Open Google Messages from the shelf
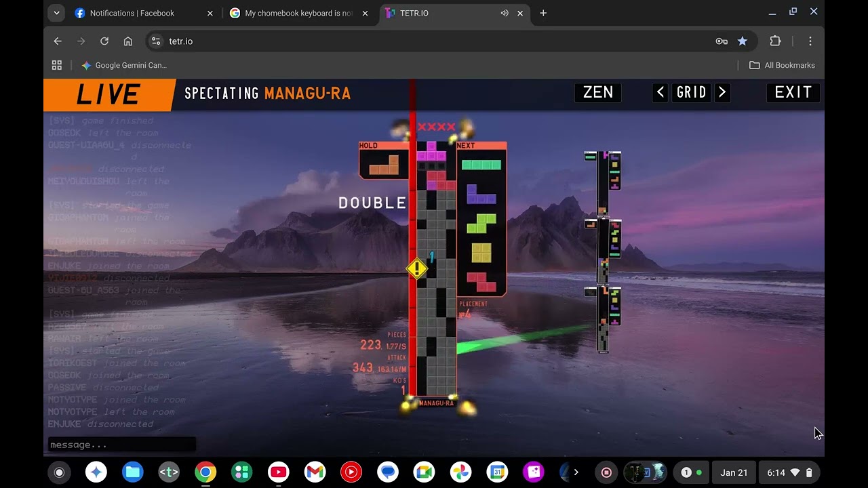The height and width of the screenshot is (488, 868). pyautogui.click(x=388, y=472)
